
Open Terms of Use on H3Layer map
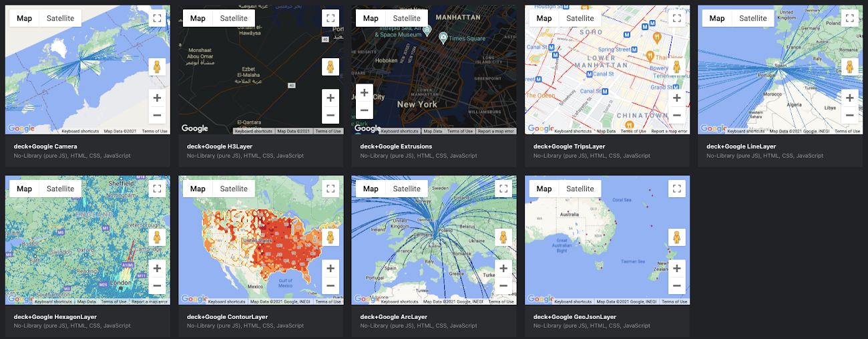point(329,131)
